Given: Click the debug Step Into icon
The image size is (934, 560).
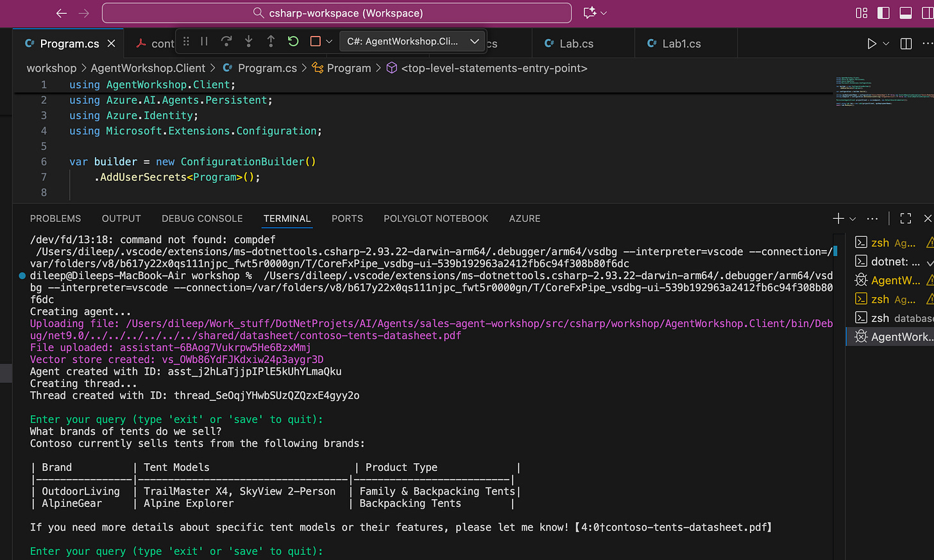Looking at the screenshot, I should (249, 41).
